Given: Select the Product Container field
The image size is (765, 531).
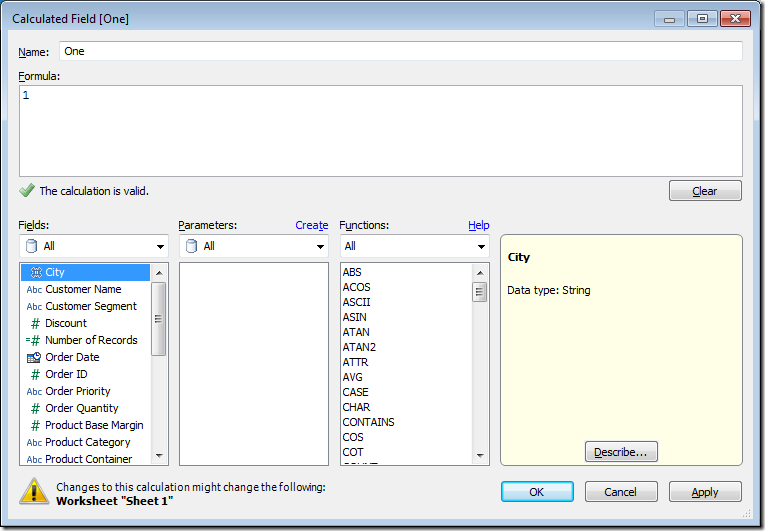Looking at the screenshot, I should tap(85, 459).
